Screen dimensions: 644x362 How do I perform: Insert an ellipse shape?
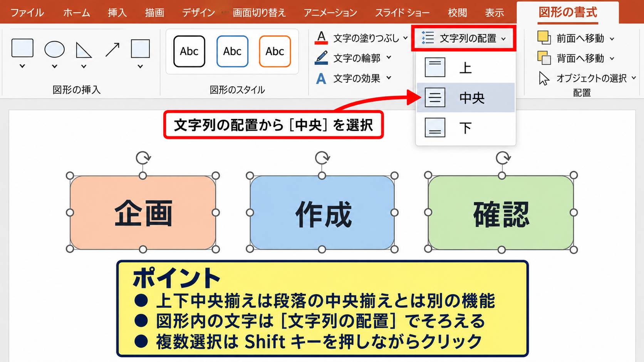tap(54, 49)
